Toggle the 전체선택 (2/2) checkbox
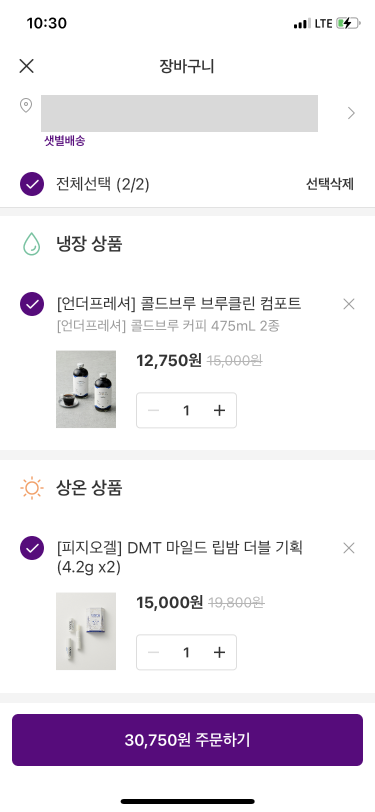Screen dimensions: 375x812 pos(32,184)
